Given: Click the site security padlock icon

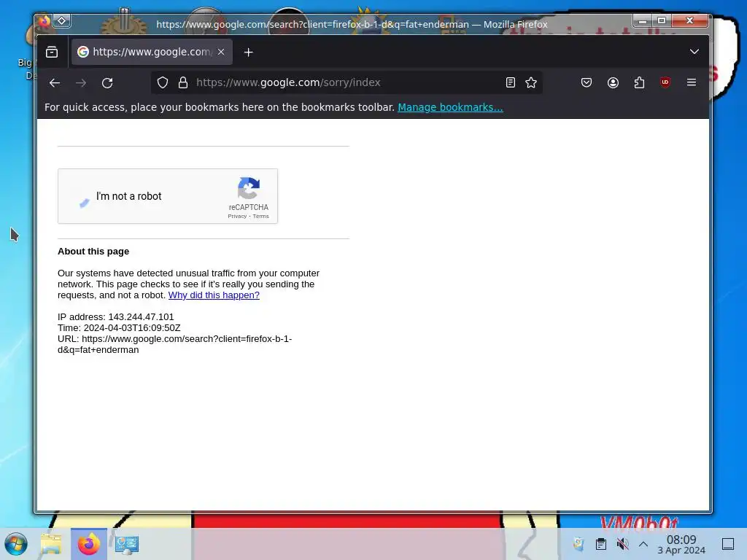Looking at the screenshot, I should pos(183,83).
